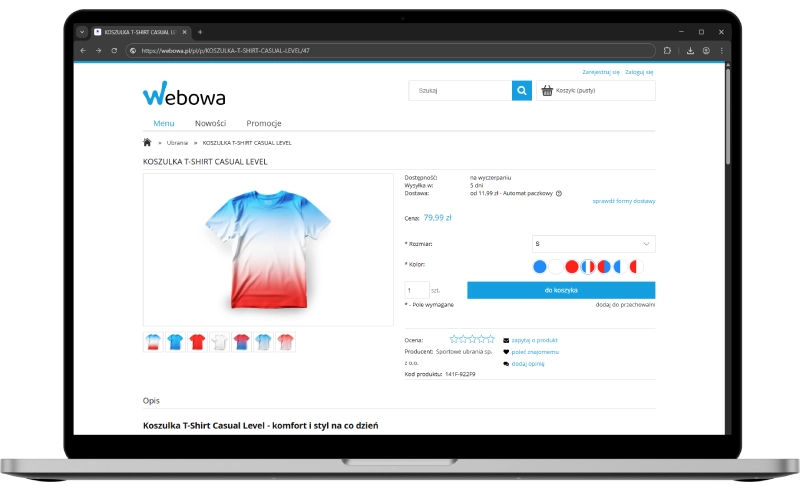Go to homepage via breadcrumb house icon

click(147, 142)
